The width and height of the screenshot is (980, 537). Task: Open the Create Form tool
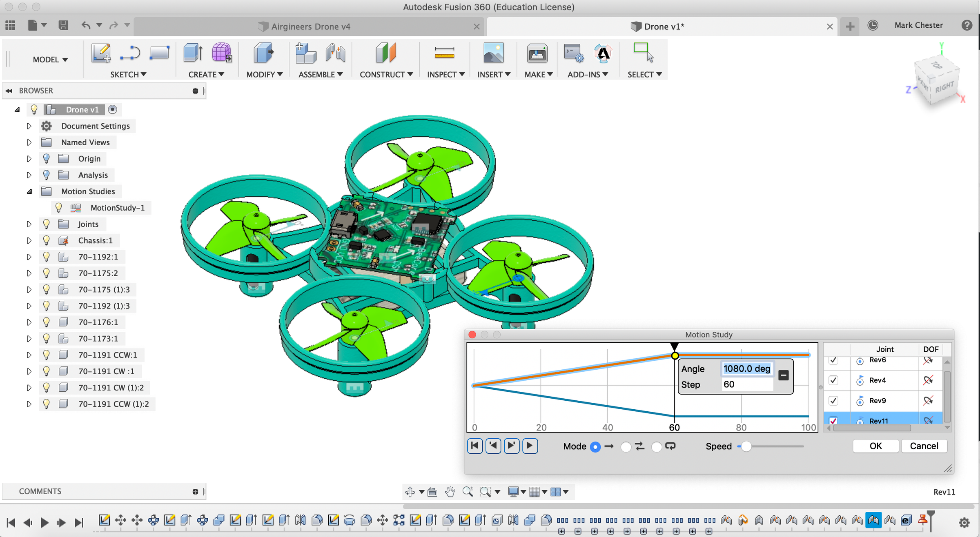pos(221,53)
